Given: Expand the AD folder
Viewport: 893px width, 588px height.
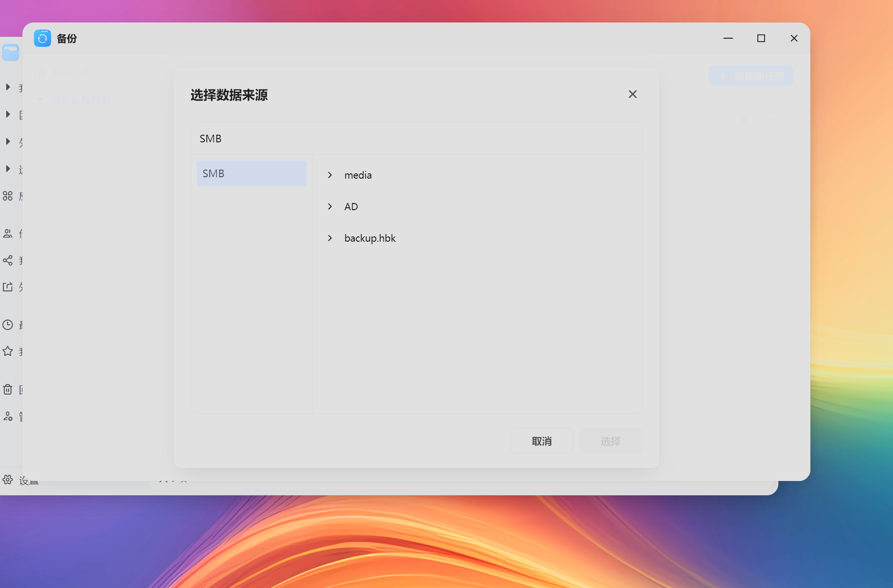Looking at the screenshot, I should click(x=330, y=206).
